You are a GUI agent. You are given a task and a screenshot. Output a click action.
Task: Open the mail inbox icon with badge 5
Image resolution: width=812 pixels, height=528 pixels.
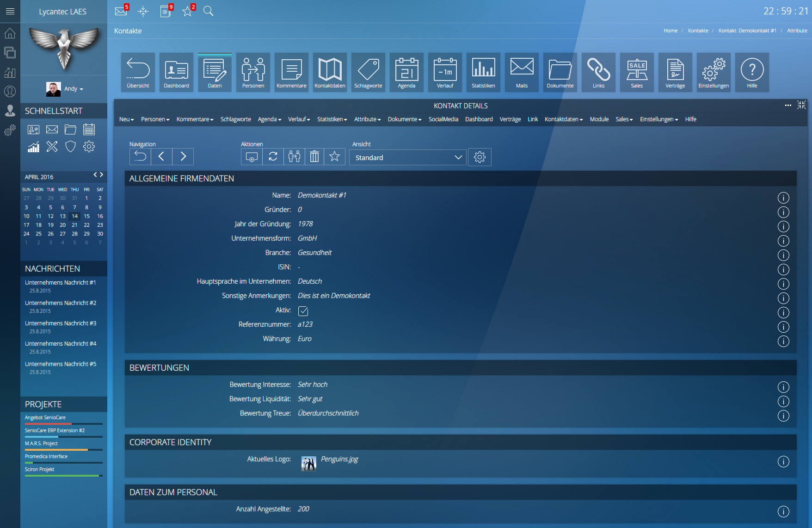pos(121,11)
